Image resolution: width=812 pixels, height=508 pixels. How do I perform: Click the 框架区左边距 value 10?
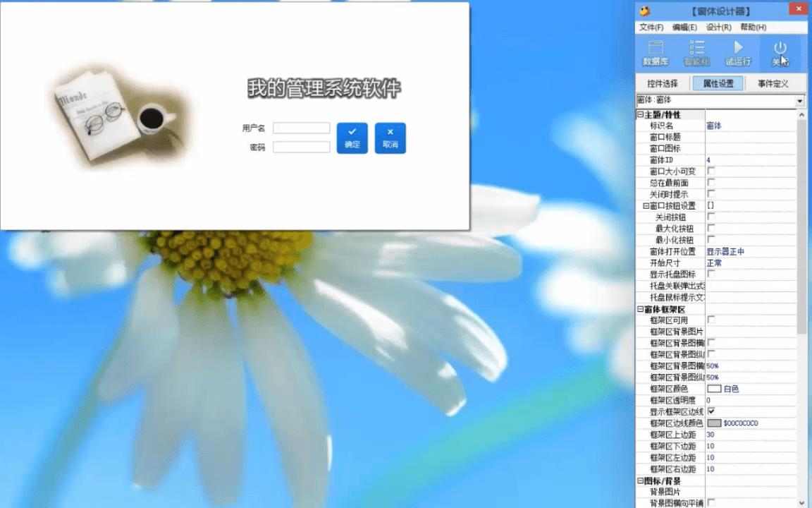coord(710,457)
